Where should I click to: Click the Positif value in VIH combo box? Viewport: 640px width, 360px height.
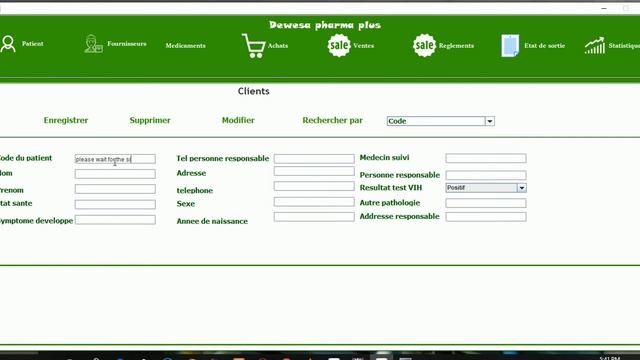click(x=481, y=188)
